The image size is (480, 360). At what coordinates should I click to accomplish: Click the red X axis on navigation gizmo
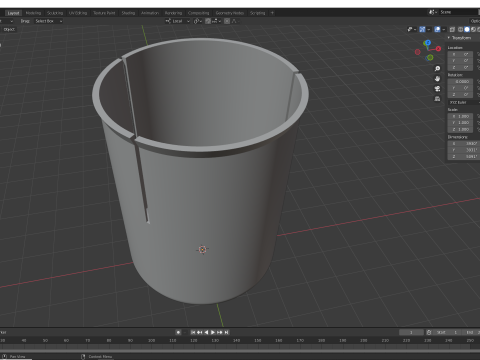[x=438, y=49]
